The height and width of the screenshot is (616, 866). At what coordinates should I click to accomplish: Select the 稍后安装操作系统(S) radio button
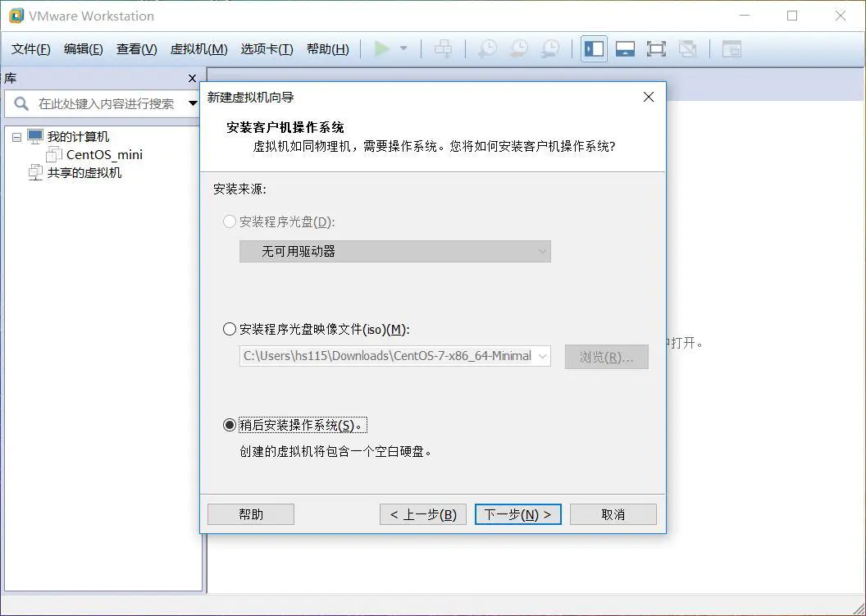coord(229,425)
